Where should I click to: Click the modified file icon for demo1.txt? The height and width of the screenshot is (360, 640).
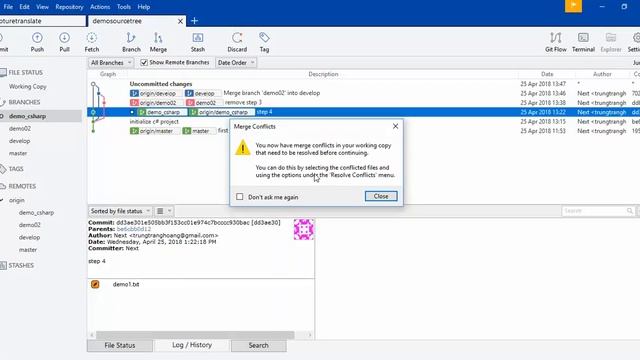coord(95,284)
